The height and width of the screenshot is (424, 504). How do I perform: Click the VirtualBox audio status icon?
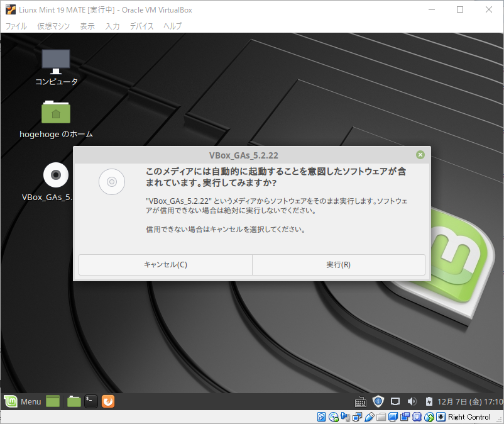point(346,417)
